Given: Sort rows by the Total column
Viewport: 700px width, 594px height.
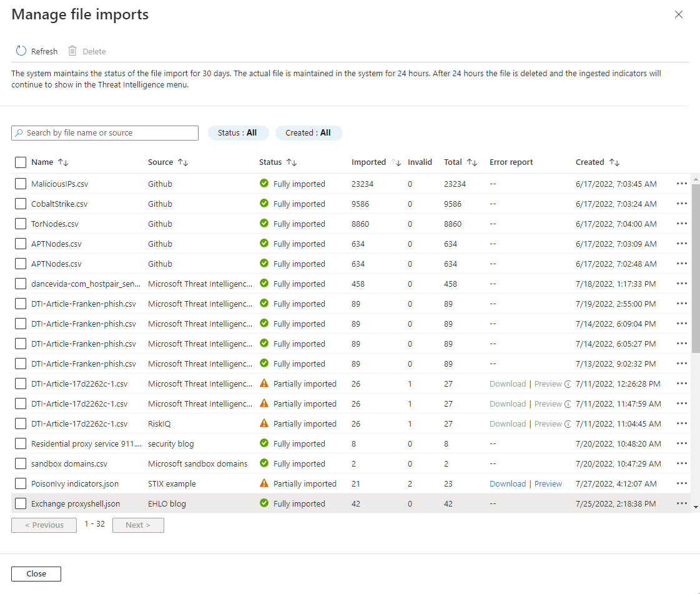Looking at the screenshot, I should [470, 162].
